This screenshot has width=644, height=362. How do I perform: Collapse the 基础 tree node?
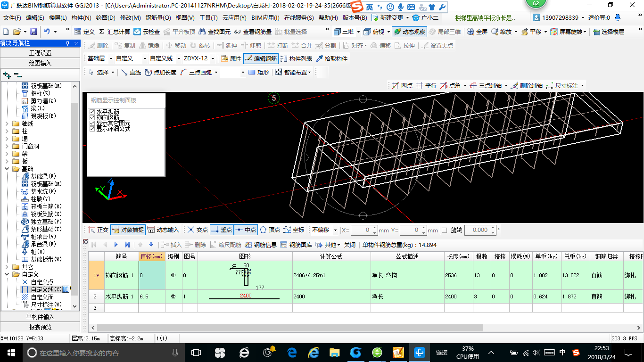pos(6,169)
